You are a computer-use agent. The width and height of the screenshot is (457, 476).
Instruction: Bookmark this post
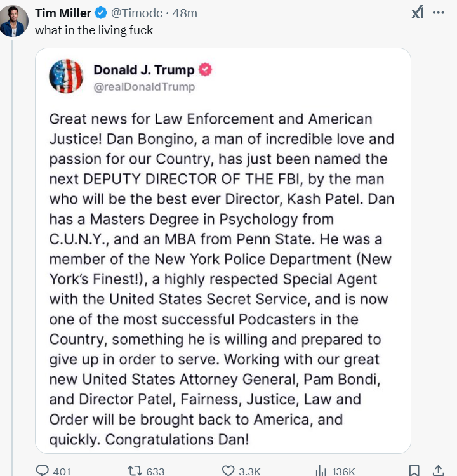tap(414, 470)
